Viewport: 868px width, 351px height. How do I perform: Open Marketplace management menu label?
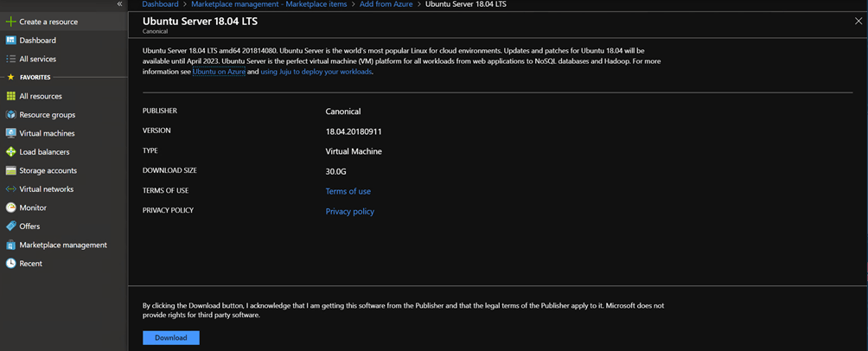[63, 245]
